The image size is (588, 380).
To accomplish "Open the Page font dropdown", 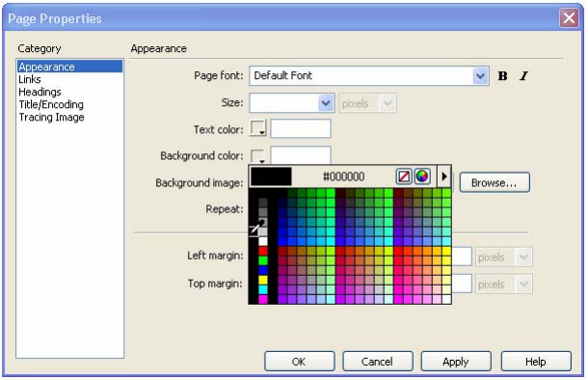I will coord(480,76).
